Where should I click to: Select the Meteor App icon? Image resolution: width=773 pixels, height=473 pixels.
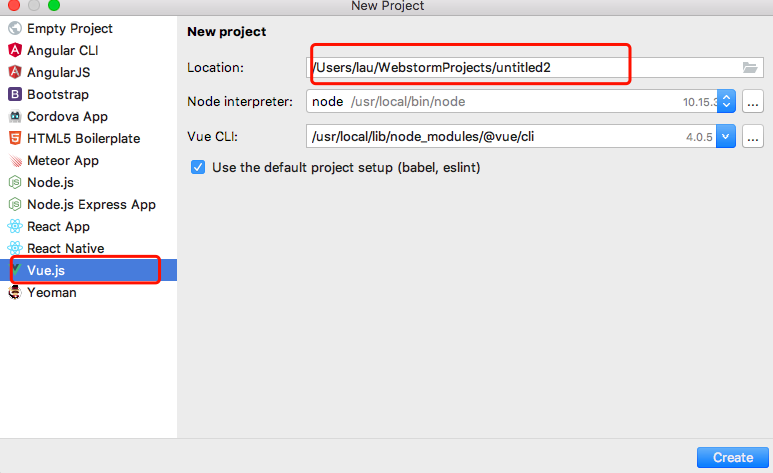click(15, 161)
